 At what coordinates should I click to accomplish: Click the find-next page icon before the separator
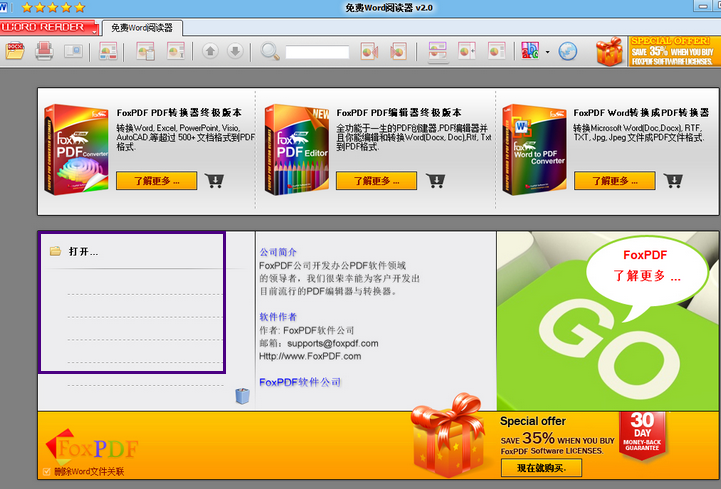(x=398, y=51)
